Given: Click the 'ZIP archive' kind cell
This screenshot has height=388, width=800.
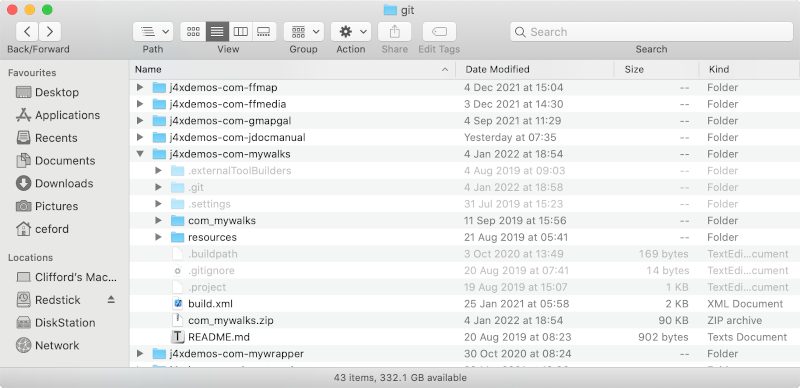Looking at the screenshot, I should [x=735, y=321].
